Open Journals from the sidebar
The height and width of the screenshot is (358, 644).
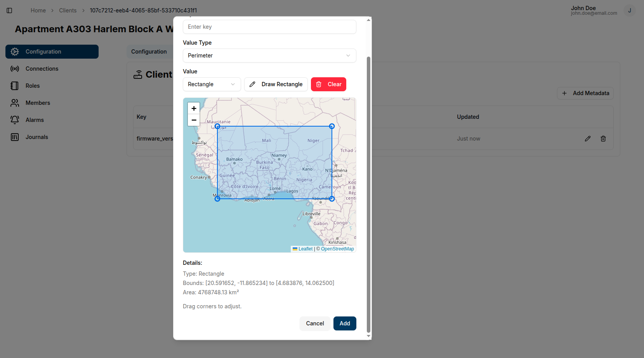(36, 137)
